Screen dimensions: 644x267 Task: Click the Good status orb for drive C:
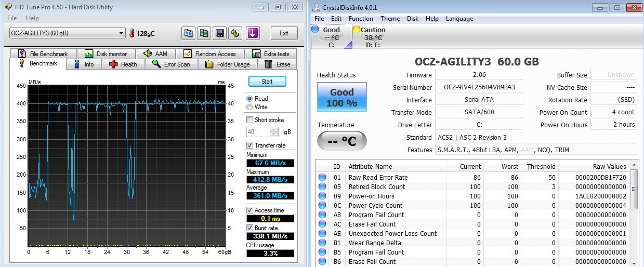pos(315,30)
